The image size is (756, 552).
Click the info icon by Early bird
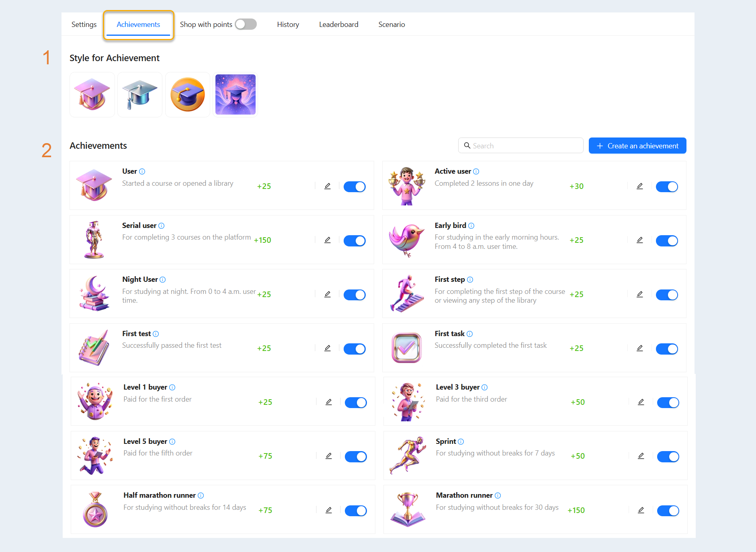coord(471,226)
